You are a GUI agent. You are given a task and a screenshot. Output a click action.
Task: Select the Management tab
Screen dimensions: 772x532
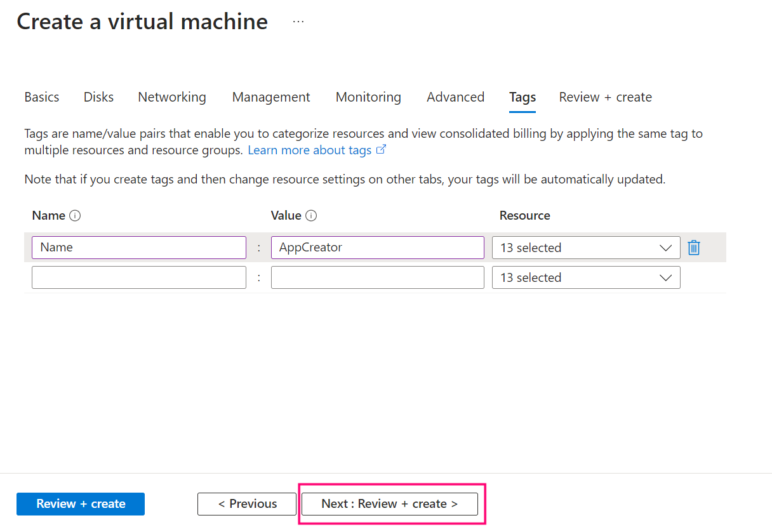[x=271, y=97]
